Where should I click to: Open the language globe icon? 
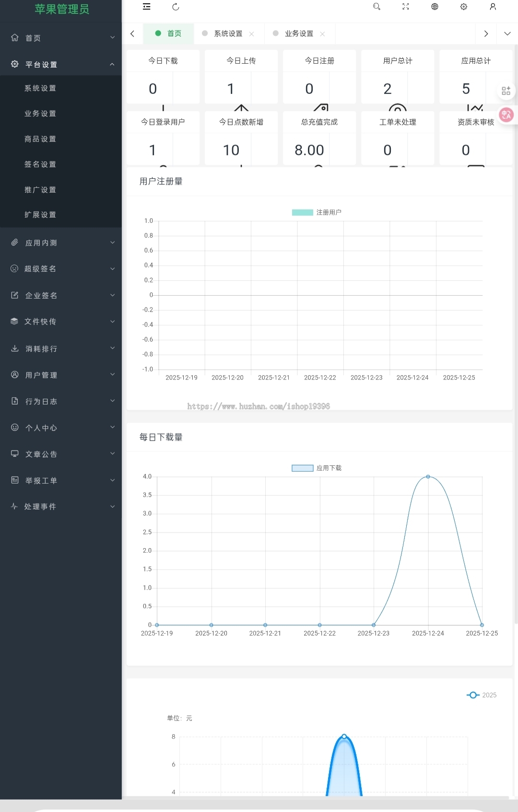(x=435, y=7)
